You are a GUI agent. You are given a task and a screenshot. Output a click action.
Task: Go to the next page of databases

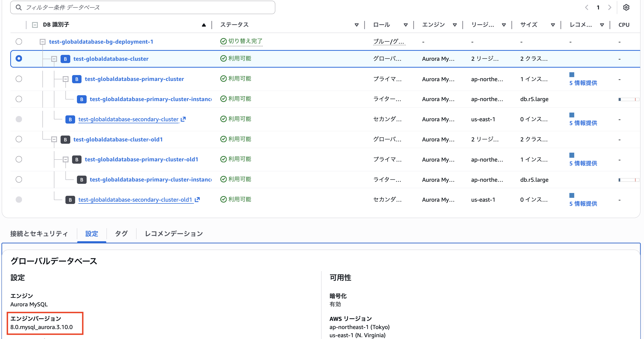(x=610, y=7)
